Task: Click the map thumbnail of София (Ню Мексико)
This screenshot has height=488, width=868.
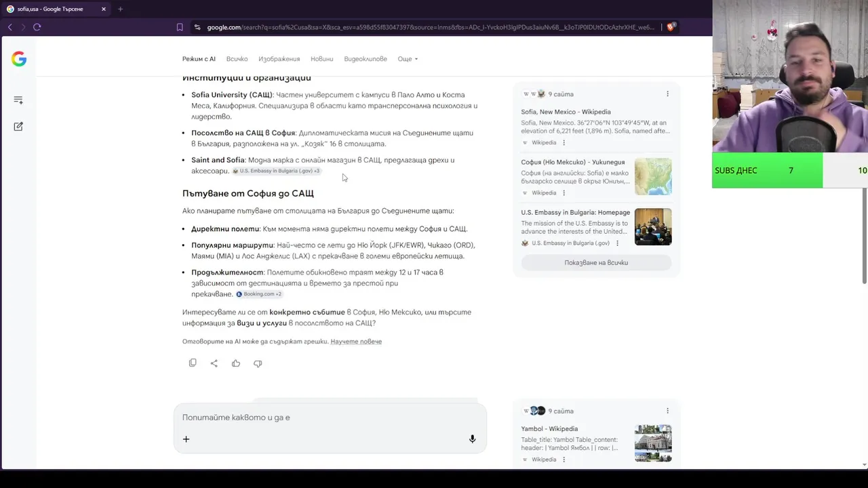Action: [653, 176]
